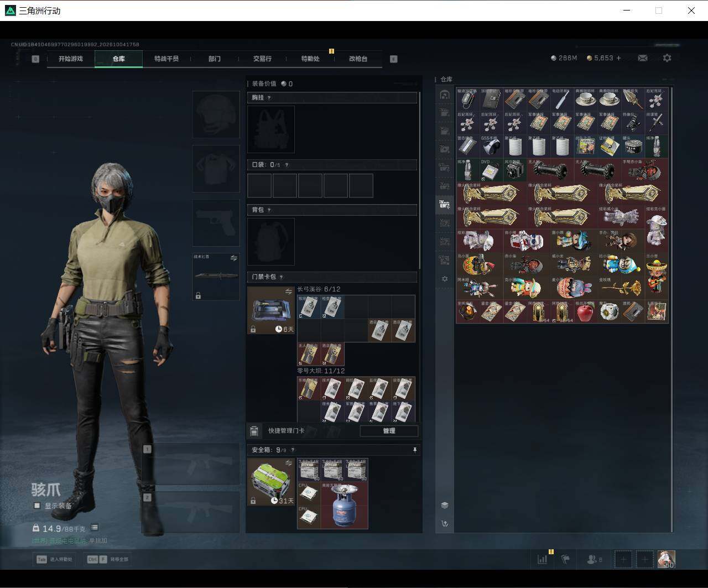Open the settings gear in top bar
This screenshot has height=588, width=708.
667,58
